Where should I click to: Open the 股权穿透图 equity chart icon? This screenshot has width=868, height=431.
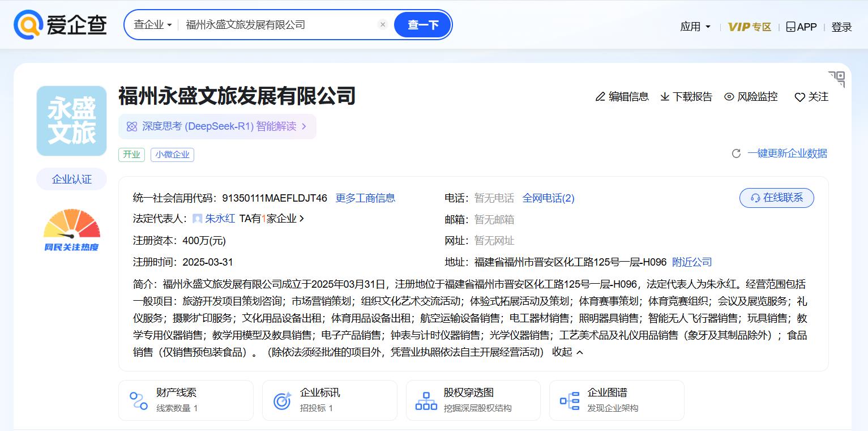(x=426, y=400)
